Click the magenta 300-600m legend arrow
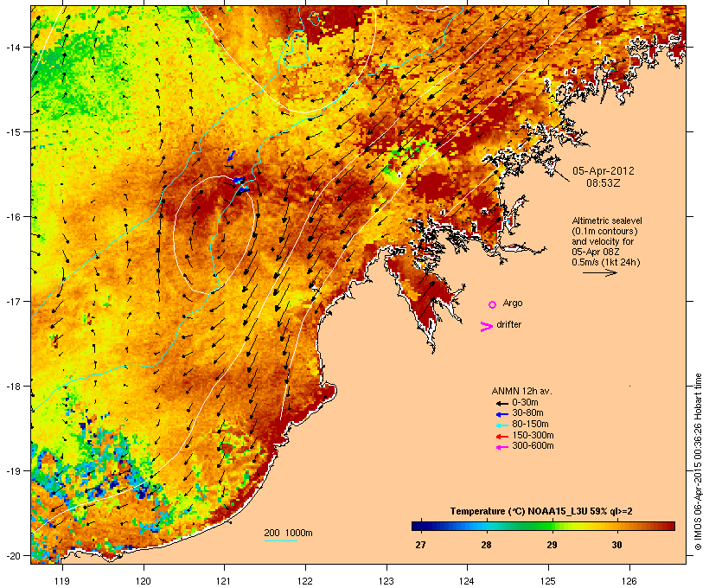Image resolution: width=709 pixels, height=588 pixels. click(x=501, y=447)
